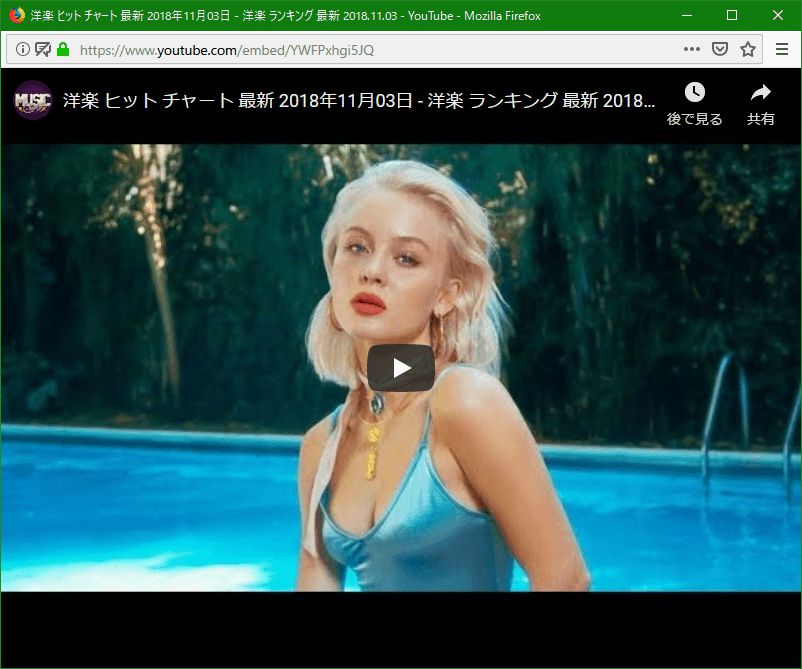Viewport: 802px width, 669px height.
Task: Maximize the Firefox window
Action: [732, 15]
